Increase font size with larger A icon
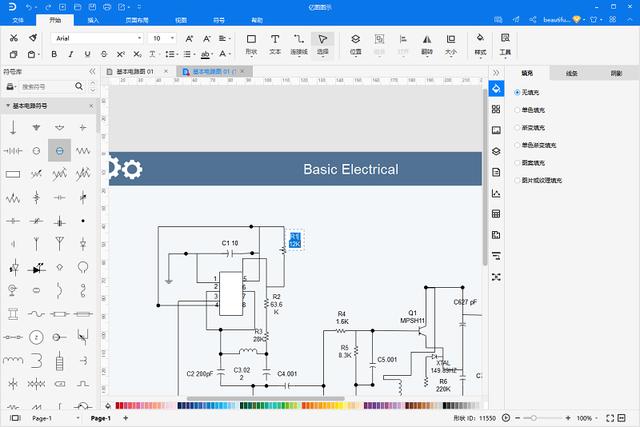640x427 pixels. point(189,38)
